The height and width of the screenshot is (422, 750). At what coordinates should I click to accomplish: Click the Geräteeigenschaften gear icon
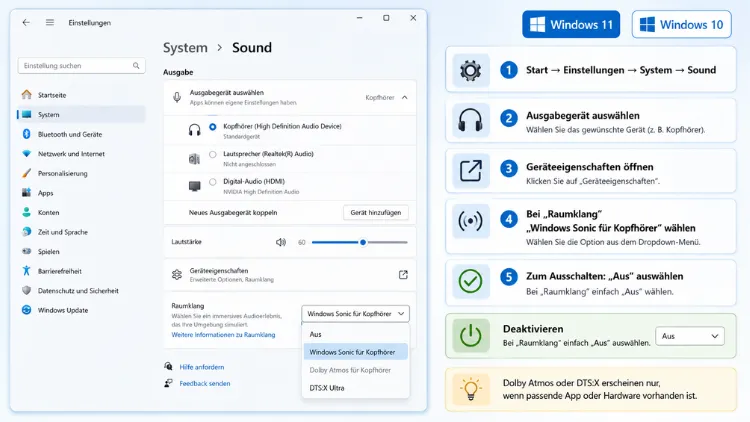(x=177, y=275)
